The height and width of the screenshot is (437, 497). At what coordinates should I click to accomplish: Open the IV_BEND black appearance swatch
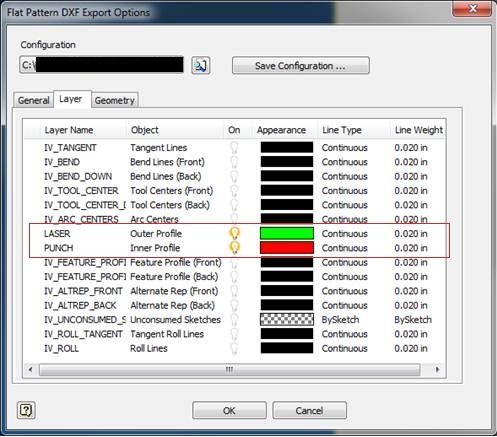(287, 162)
